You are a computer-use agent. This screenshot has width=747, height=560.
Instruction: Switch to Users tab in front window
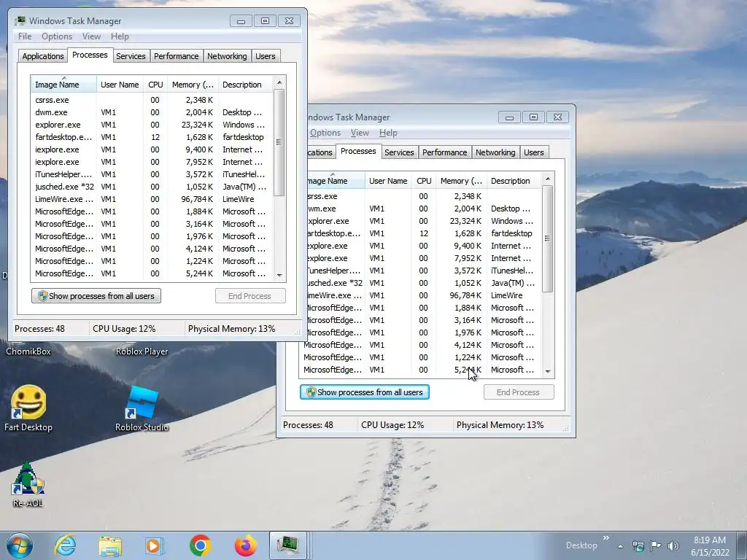point(533,152)
